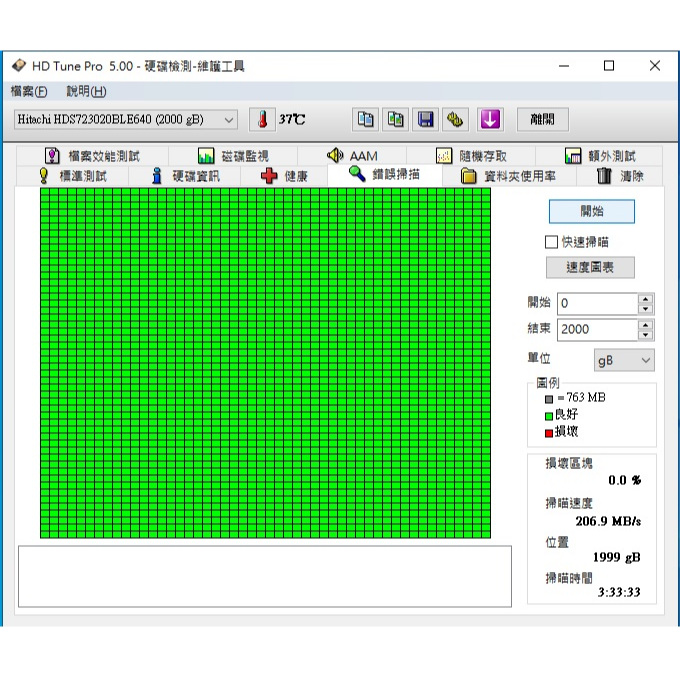Click the copy info to clipboard icon
The image size is (680, 680).
[x=365, y=119]
